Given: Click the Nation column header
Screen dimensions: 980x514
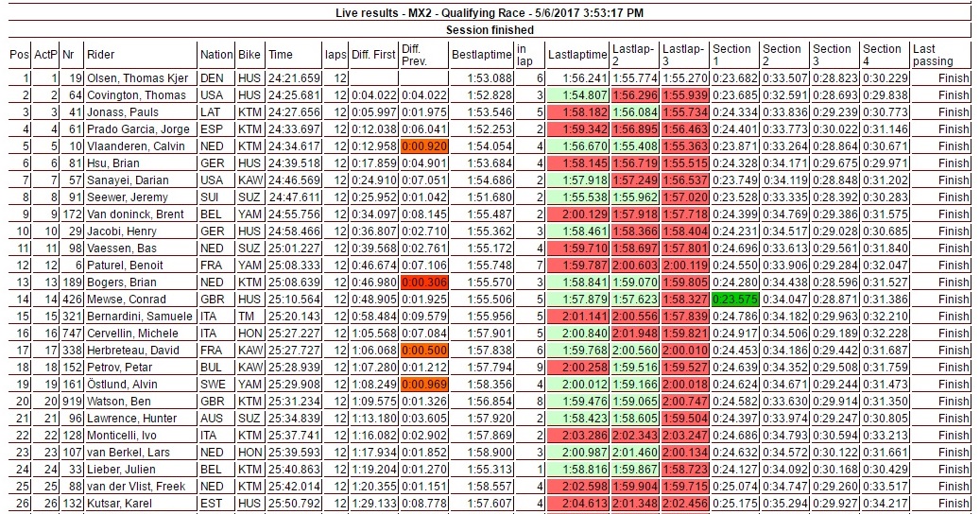Looking at the screenshot, I should coord(215,55).
